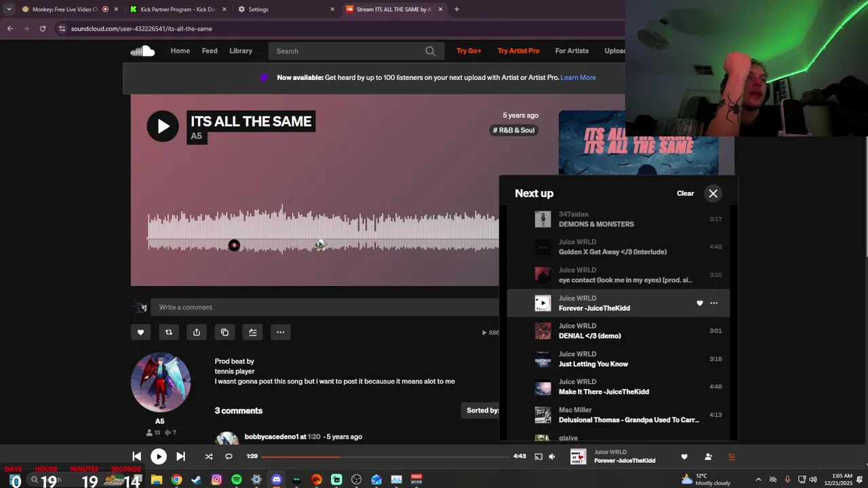868x488 pixels.
Task: Reload the page
Action: 42,28
